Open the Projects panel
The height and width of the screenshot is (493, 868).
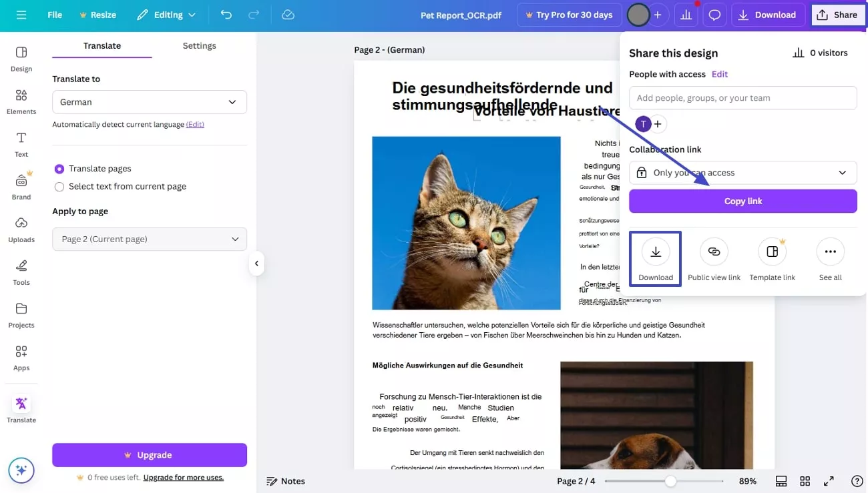[x=21, y=315]
